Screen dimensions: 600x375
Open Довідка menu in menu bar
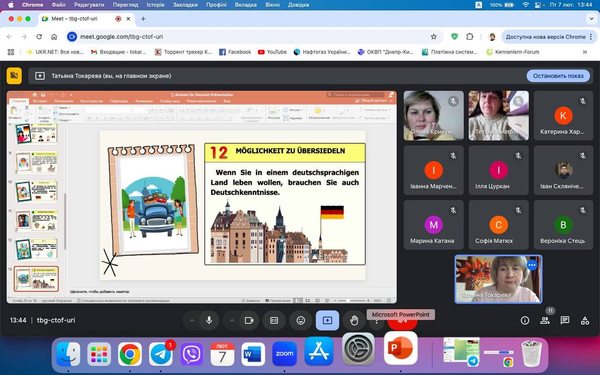pos(298,5)
